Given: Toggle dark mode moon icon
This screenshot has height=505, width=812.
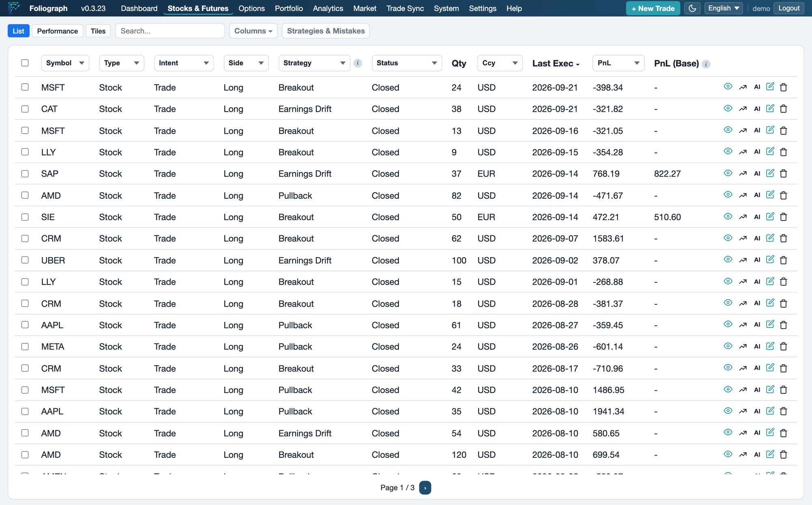Looking at the screenshot, I should [x=692, y=8].
